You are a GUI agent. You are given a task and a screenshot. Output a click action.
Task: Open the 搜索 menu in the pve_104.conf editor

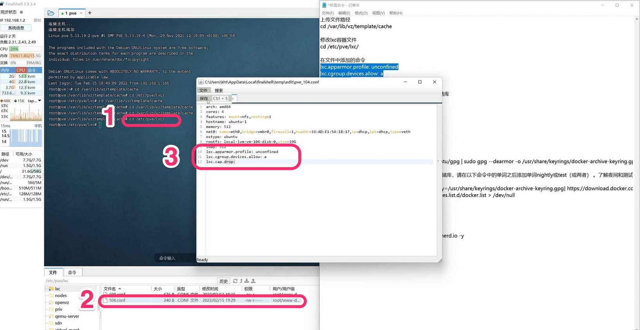[219, 90]
